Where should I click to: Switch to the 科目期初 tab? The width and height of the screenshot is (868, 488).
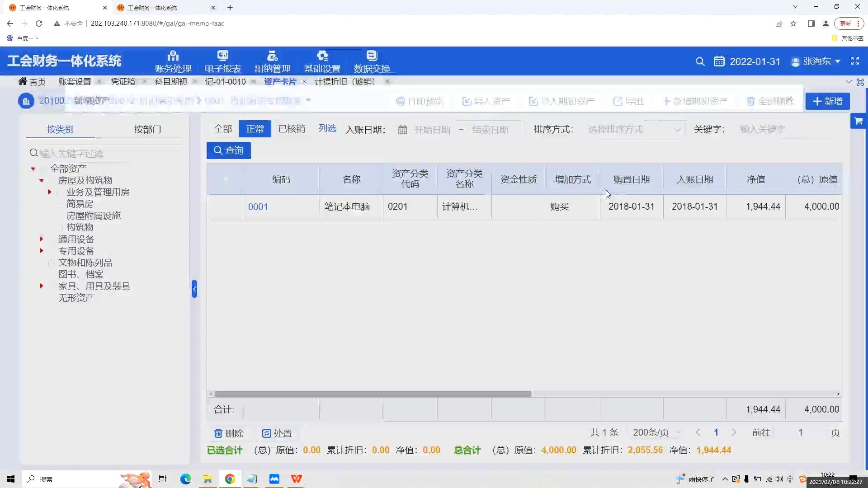point(171,82)
